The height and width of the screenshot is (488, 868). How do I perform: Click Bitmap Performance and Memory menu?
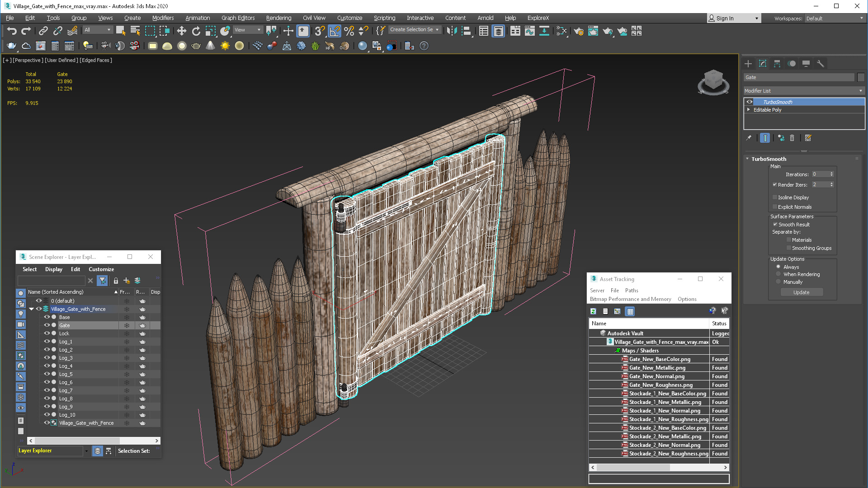tap(630, 299)
